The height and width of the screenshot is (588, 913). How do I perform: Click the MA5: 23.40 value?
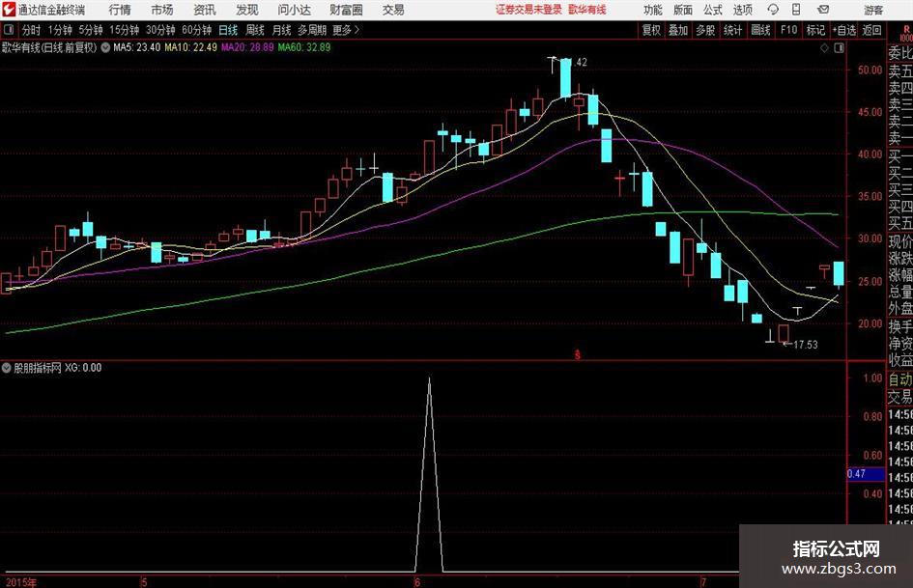point(136,47)
